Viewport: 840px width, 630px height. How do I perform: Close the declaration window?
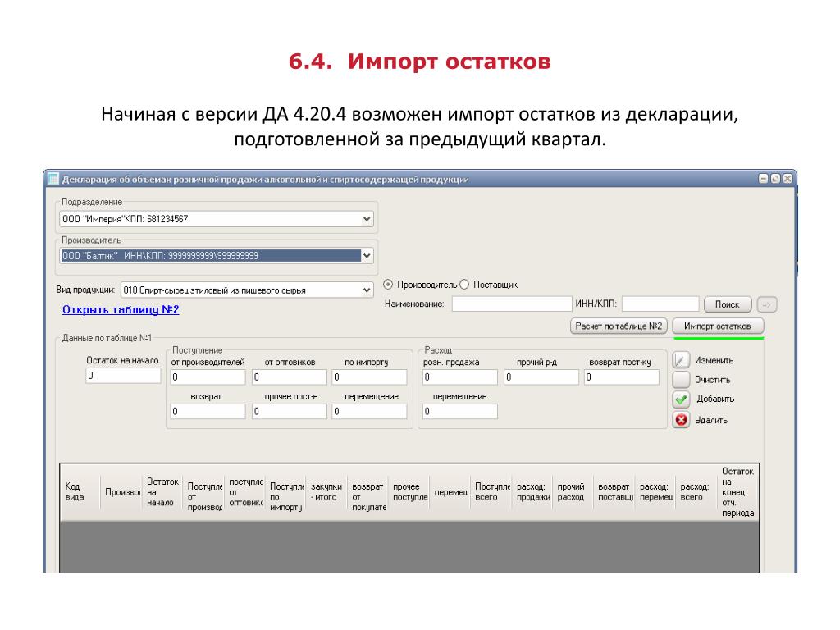click(x=787, y=179)
